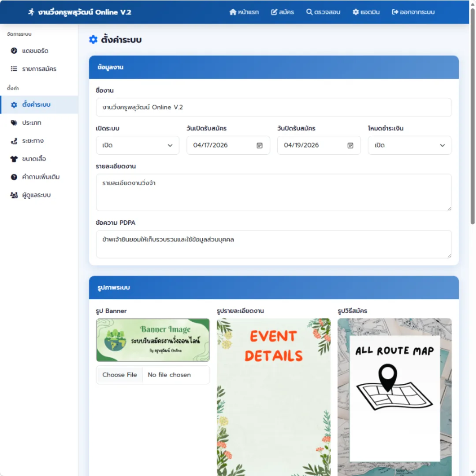Click the gear icon beside แอดมิน
Screen dimensions: 476x476
pyautogui.click(x=356, y=12)
